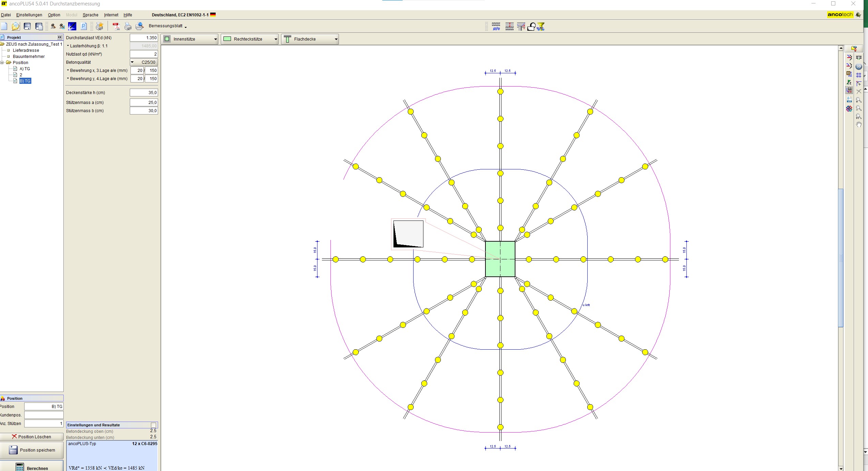Select the pan hand tool

click(858, 124)
